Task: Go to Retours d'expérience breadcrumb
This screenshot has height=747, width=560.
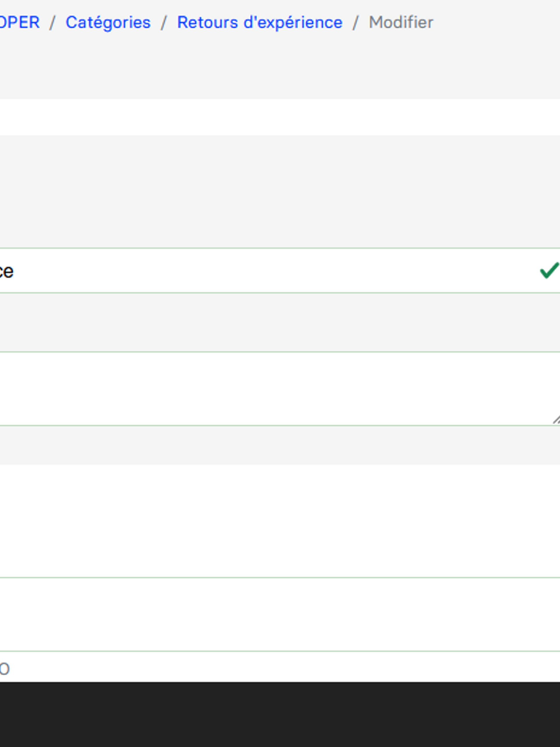Action: pos(260,23)
